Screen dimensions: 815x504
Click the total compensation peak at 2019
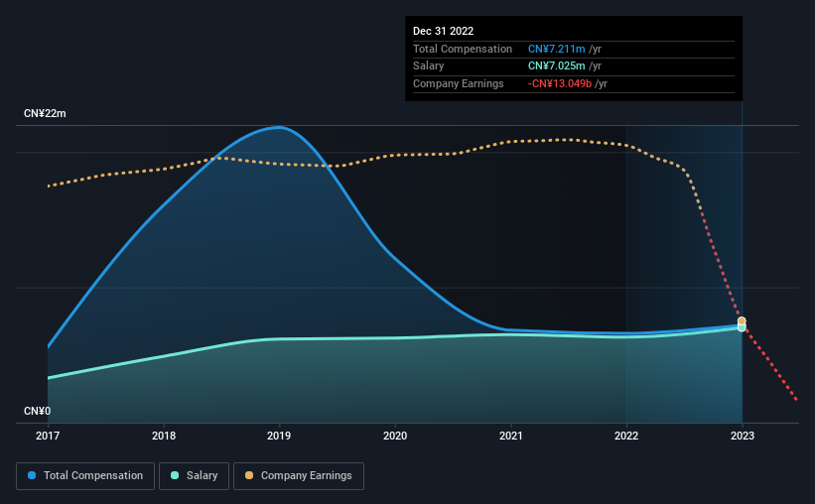click(x=279, y=126)
